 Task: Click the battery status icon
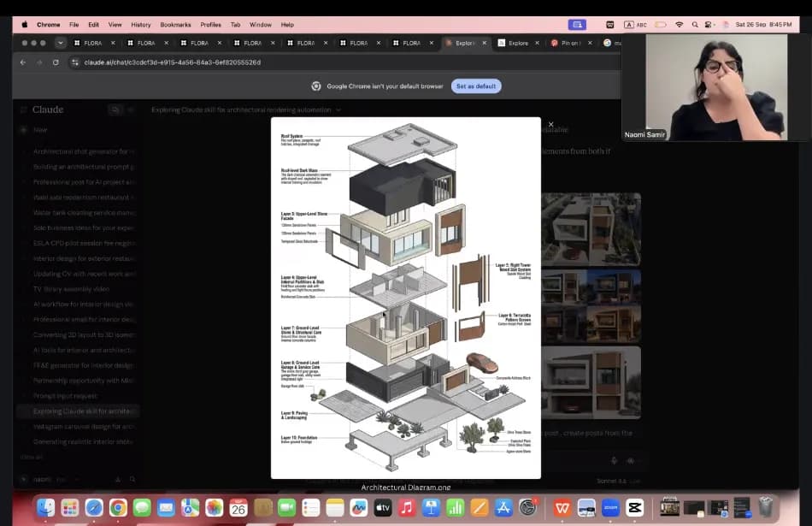click(661, 24)
